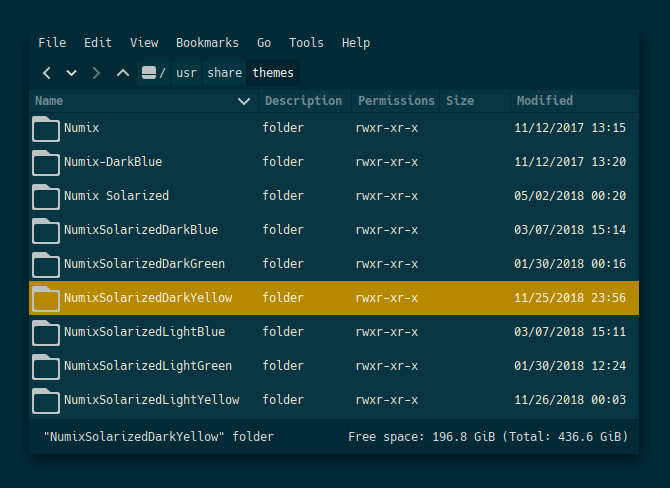Viewport: 670px width, 488px height.
Task: Click the NumixSolarizedLightYellow folder icon
Action: (46, 400)
